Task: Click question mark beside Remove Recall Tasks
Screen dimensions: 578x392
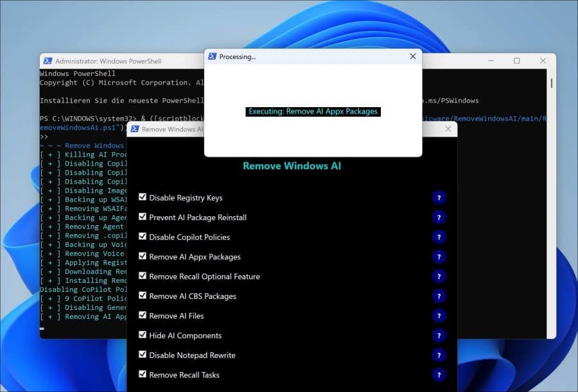Action: (x=439, y=375)
